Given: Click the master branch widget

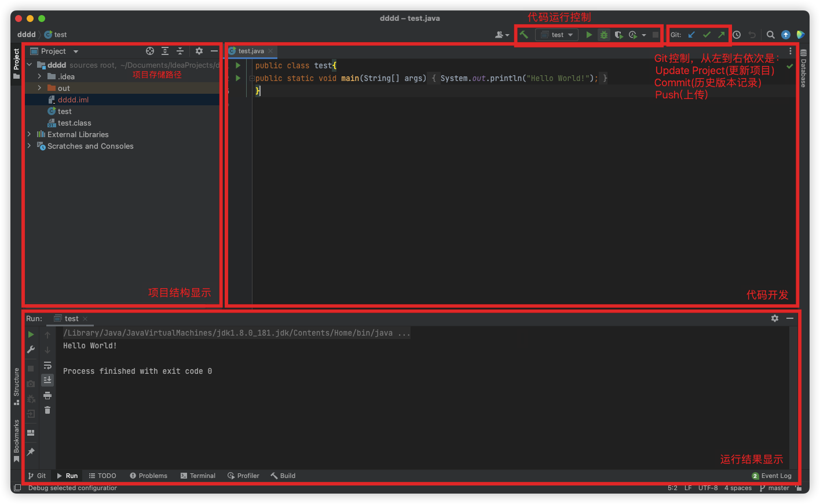Looking at the screenshot, I should coord(774,488).
